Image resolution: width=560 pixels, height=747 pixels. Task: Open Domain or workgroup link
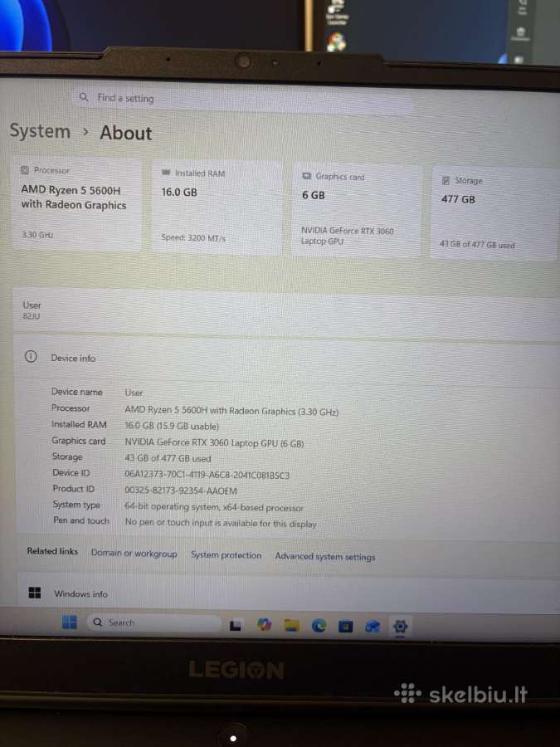[x=134, y=553]
